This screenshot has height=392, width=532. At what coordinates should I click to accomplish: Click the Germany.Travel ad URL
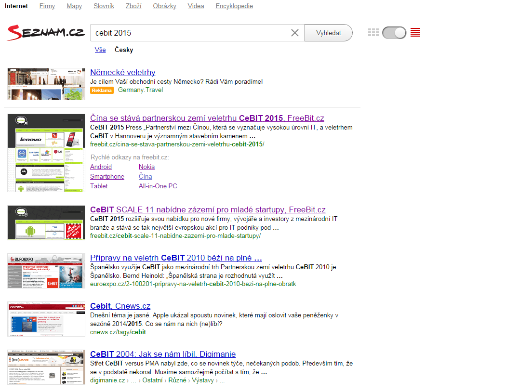click(x=140, y=90)
